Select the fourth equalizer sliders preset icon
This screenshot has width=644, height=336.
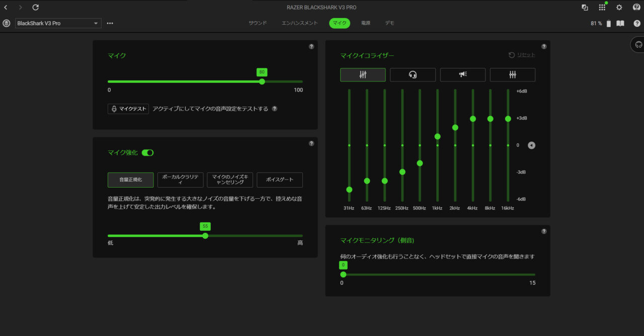tap(513, 74)
